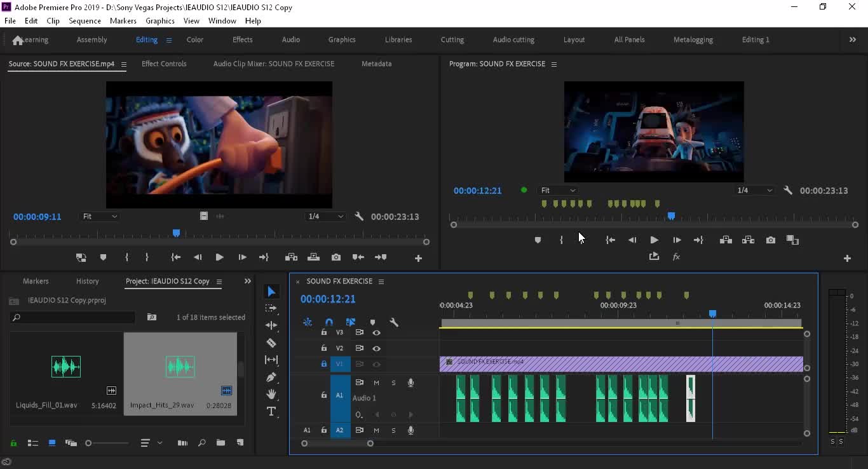Mute audio track A1
Screen dimensions: 868x469
pyautogui.click(x=376, y=383)
